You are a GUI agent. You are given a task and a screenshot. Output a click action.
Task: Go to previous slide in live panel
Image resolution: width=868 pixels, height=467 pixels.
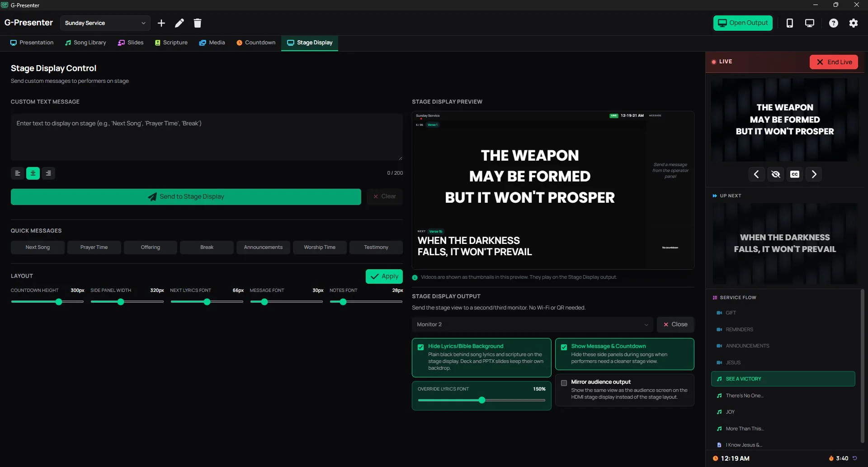756,174
